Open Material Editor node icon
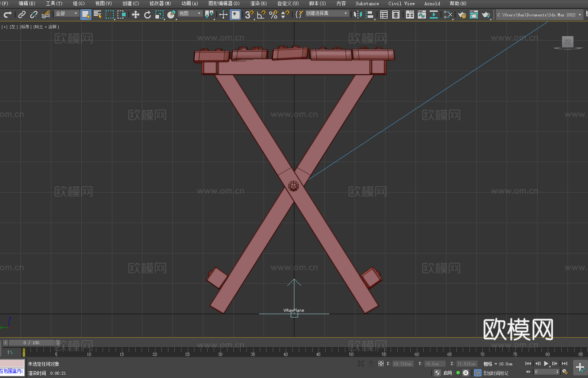Image resolution: width=588 pixels, height=378 pixels. click(448, 14)
